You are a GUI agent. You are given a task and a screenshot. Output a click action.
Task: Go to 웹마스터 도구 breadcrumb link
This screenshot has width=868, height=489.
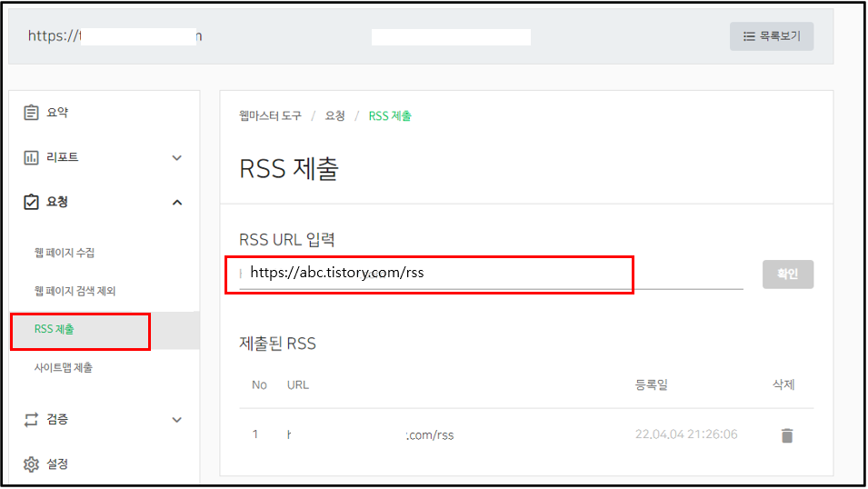(x=270, y=115)
